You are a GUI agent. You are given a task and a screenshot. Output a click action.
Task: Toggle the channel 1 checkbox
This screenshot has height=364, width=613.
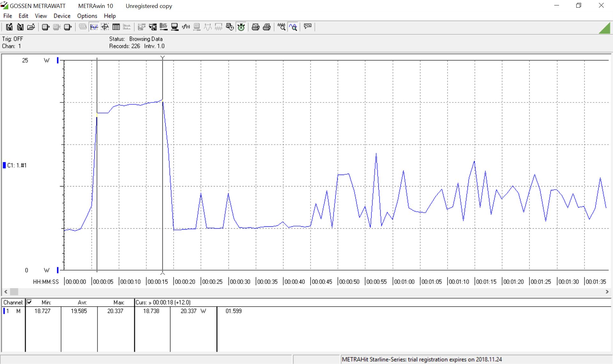pos(29,302)
